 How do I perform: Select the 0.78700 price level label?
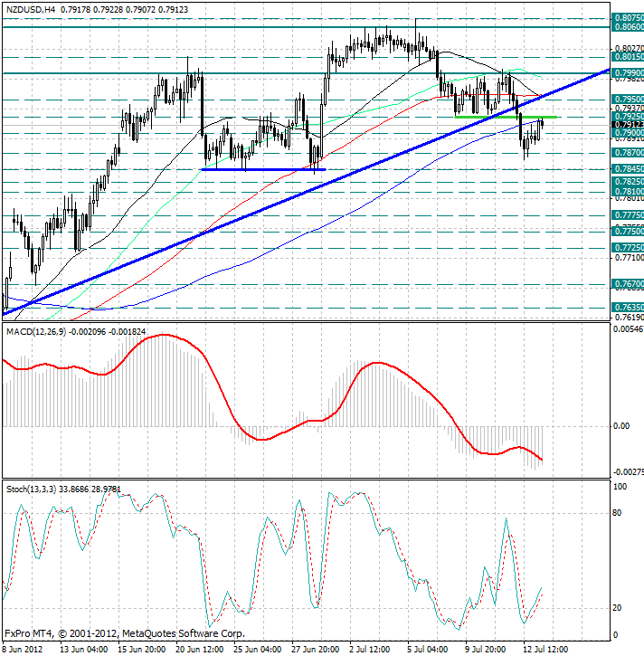click(628, 153)
